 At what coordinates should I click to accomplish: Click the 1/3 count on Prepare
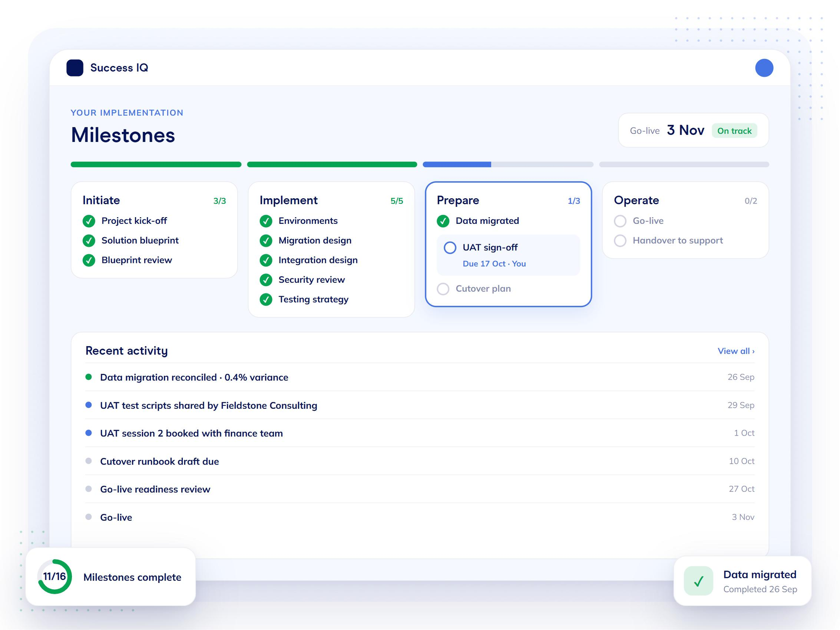(574, 201)
